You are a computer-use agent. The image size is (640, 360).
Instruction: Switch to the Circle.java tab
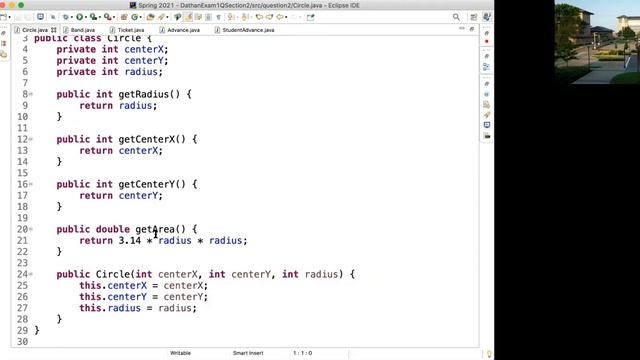point(35,30)
